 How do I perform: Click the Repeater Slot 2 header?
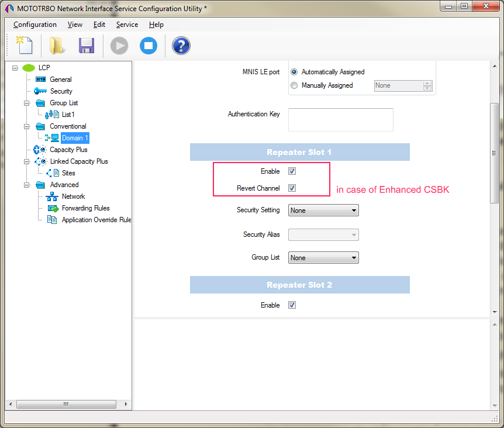pyautogui.click(x=299, y=285)
